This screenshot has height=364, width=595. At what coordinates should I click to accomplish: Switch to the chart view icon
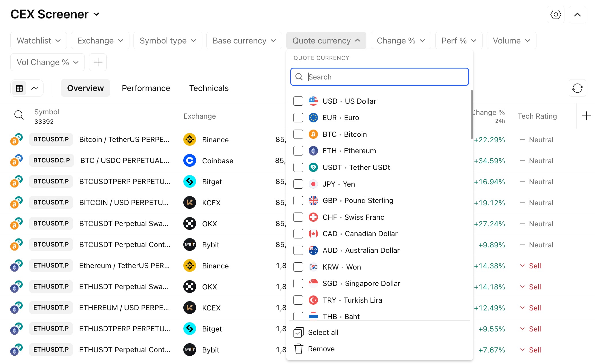pyautogui.click(x=35, y=88)
